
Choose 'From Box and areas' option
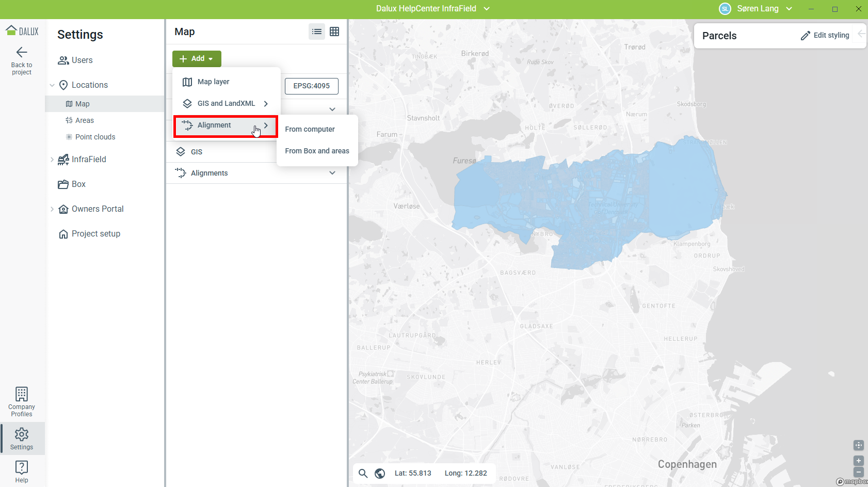[x=317, y=151]
